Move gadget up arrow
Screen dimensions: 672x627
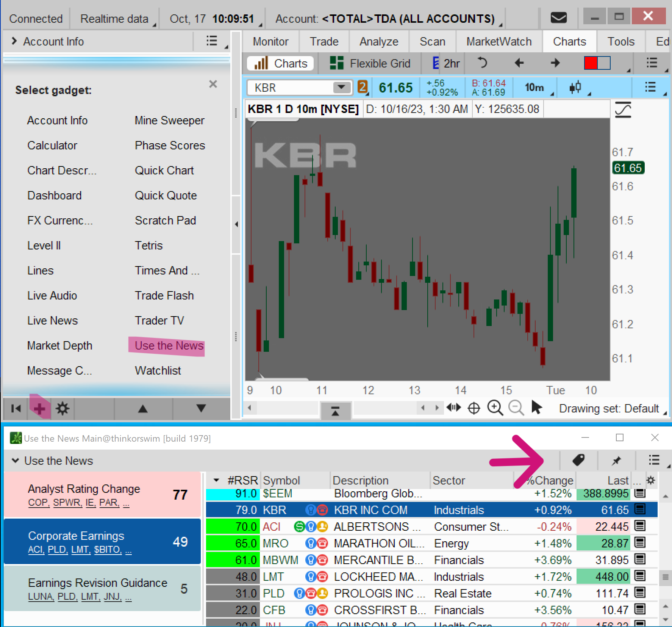click(143, 408)
